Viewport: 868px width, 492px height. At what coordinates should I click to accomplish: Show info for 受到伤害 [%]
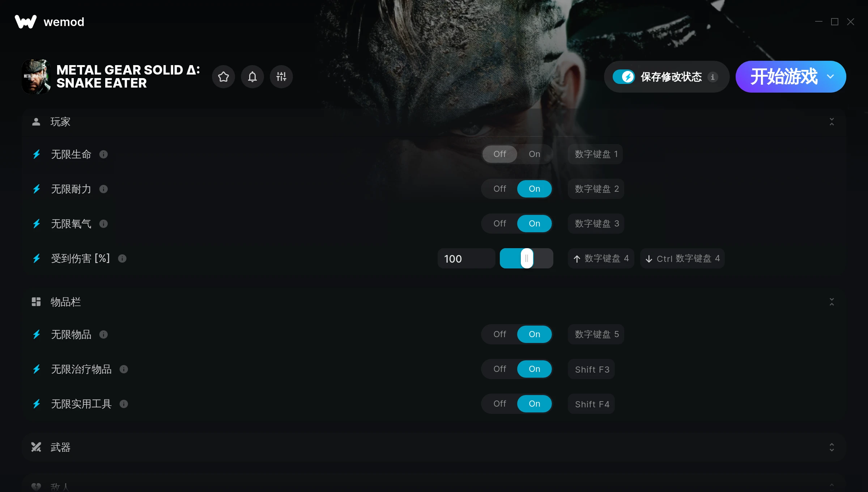coord(122,259)
